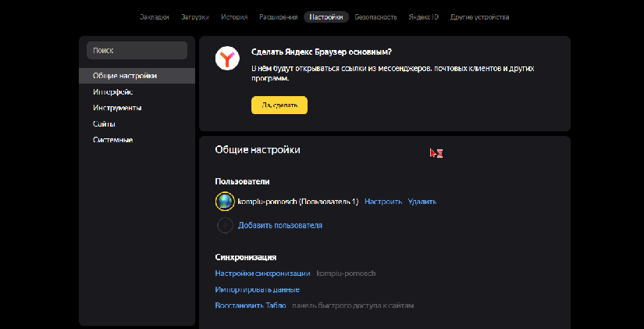Open the Инструменты settings section
The height and width of the screenshot is (329, 644).
click(117, 108)
